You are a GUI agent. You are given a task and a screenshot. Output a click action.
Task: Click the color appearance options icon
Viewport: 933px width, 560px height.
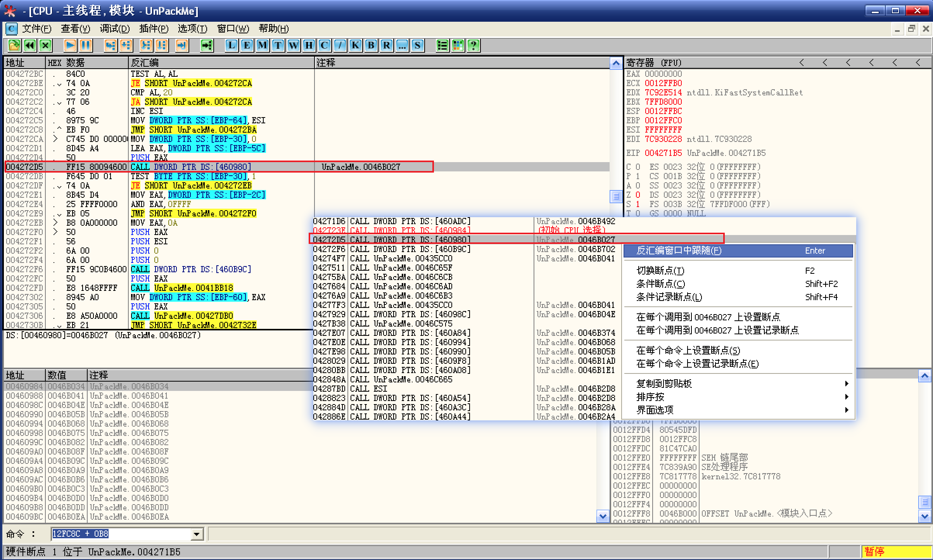pos(458,46)
